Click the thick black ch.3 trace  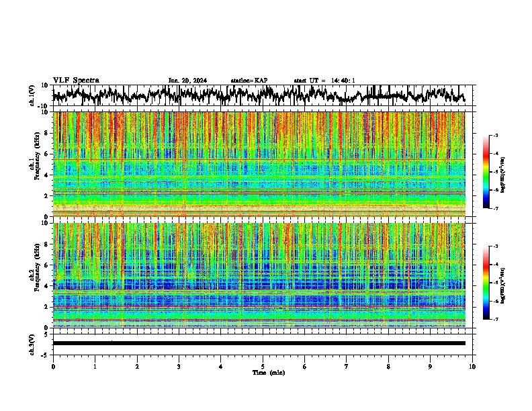click(259, 343)
